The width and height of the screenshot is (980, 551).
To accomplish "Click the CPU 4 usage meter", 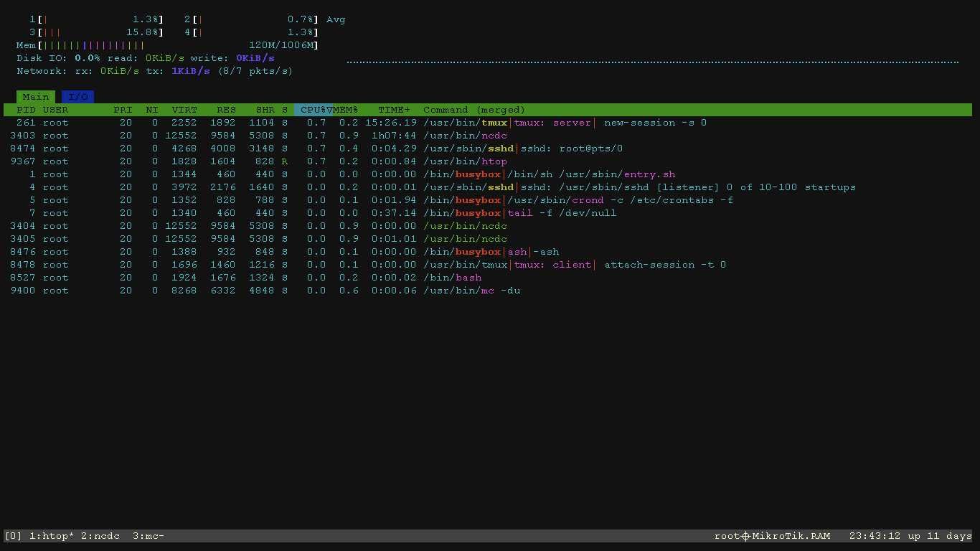I will 251,32.
